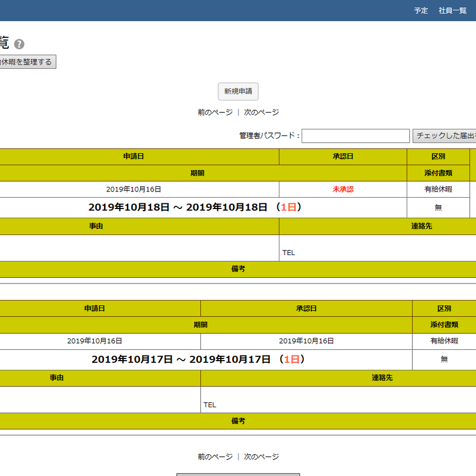Click 有給休暇 cell in unapproved request
The width and height of the screenshot is (476, 476).
pos(438,189)
